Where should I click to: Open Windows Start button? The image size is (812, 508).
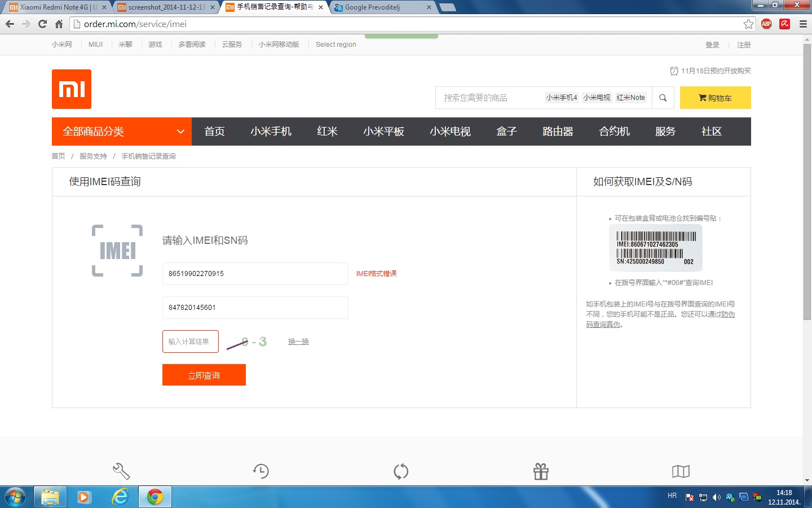(x=15, y=497)
